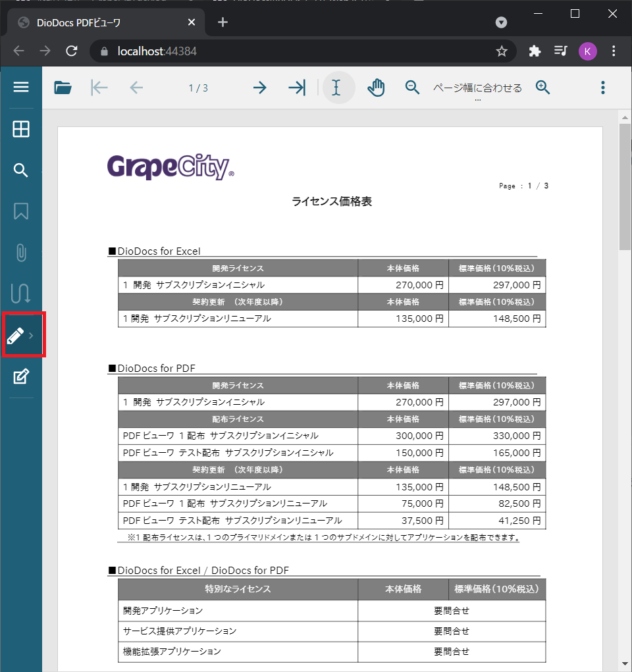Screen dimensions: 632x672
Task: Open the K profile avatar
Action: (587, 51)
